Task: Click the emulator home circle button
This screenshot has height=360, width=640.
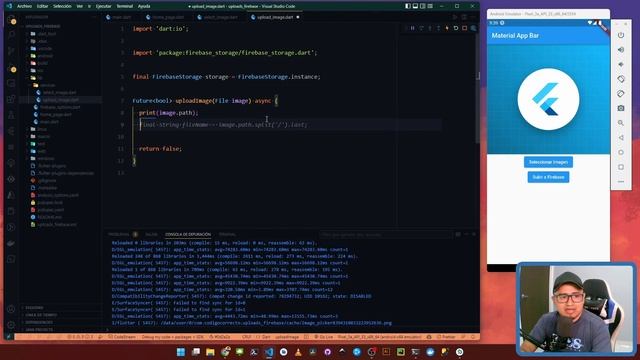Action: click(x=621, y=152)
